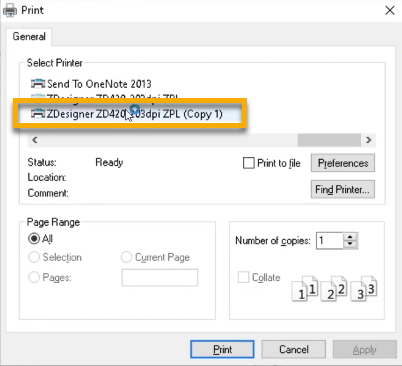This screenshot has height=366, width=402.
Task: Click the Pages range input field
Action: coord(160,277)
